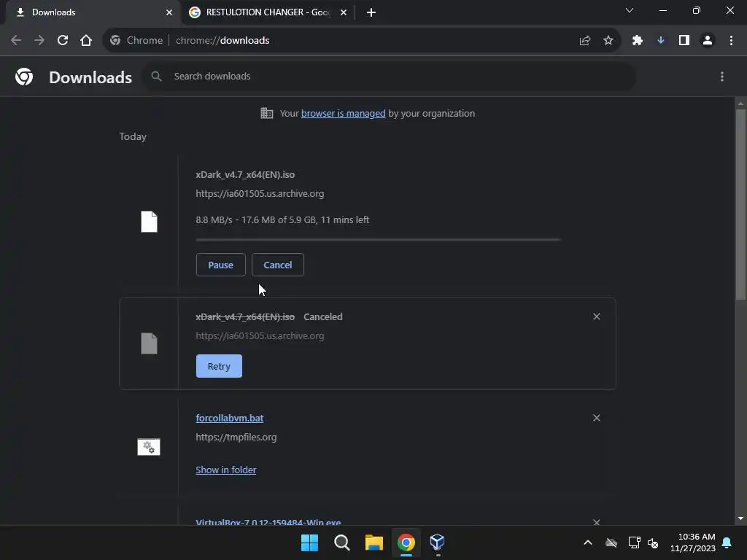Click the gray file icon of canceled download
Viewport: 747px width, 560px height.
click(149, 343)
